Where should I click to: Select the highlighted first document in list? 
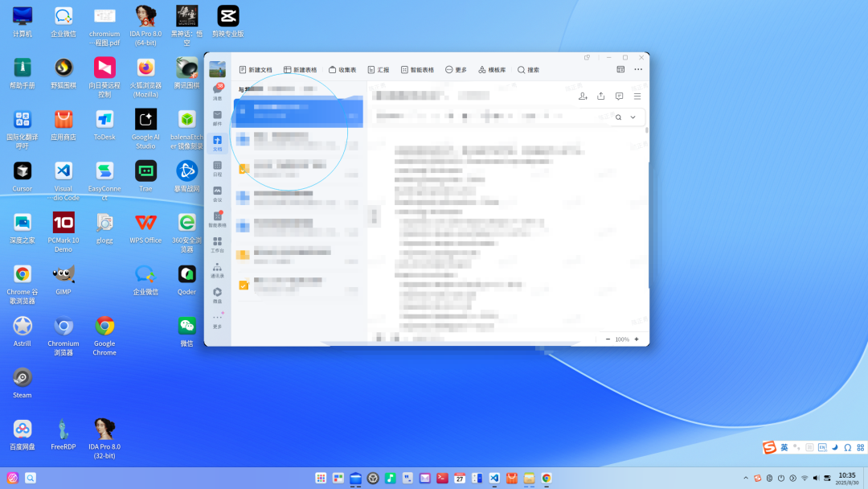[298, 111]
